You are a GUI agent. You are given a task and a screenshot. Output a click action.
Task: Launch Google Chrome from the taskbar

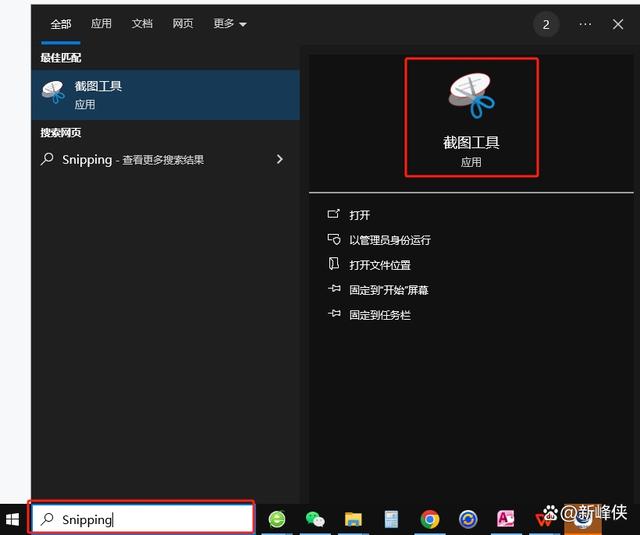(x=430, y=519)
